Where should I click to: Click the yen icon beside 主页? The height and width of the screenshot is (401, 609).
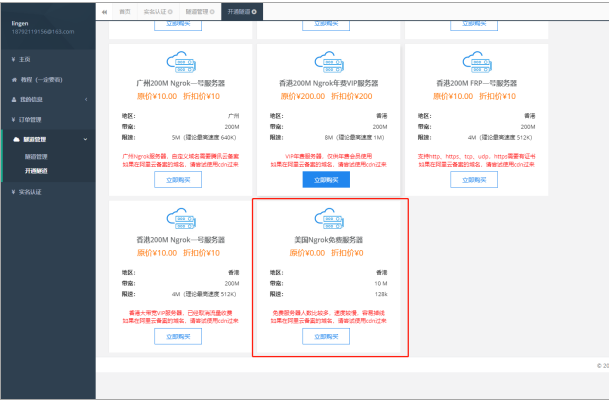click(14, 59)
